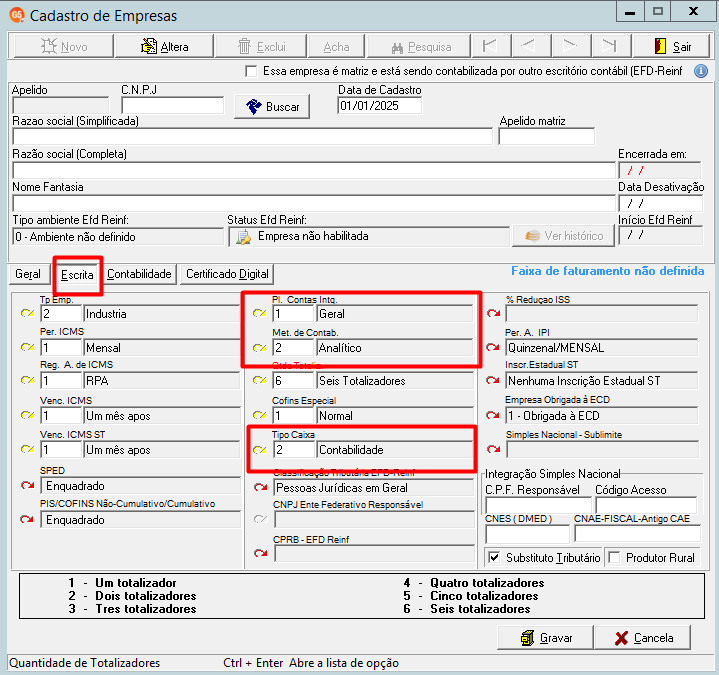
Task: Click red arrow beside Pessoas Jurídicas em Geral
Action: pos(260,487)
